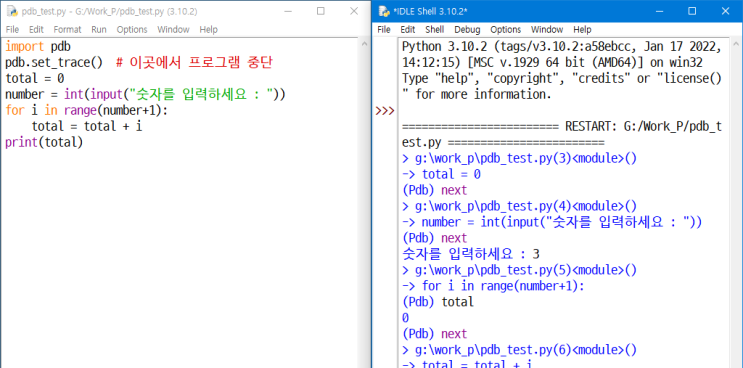743x368 pixels.
Task: Click the editor window's file icon in title bar
Action: (x=12, y=11)
